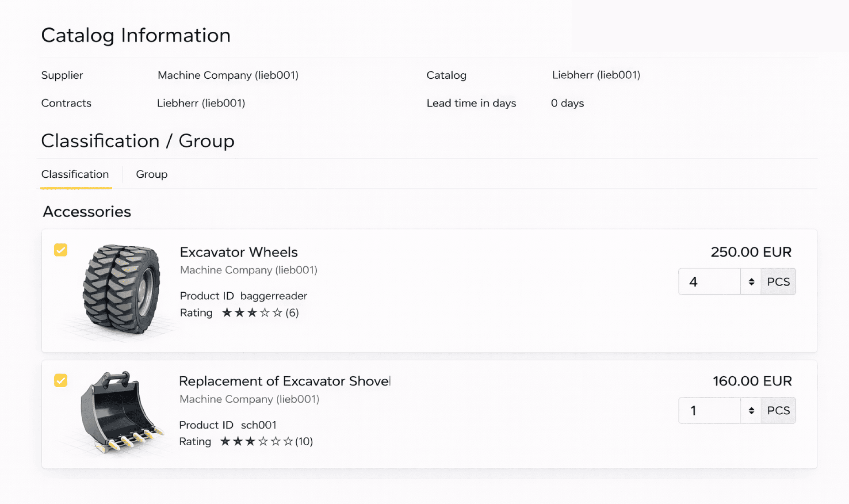Click the Excavator Shovel star rating
The width and height of the screenshot is (849, 504).
[256, 442]
